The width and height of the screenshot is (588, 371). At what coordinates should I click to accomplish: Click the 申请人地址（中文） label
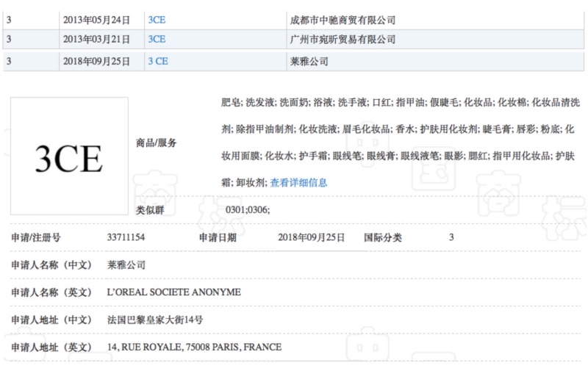pyautogui.click(x=51, y=320)
